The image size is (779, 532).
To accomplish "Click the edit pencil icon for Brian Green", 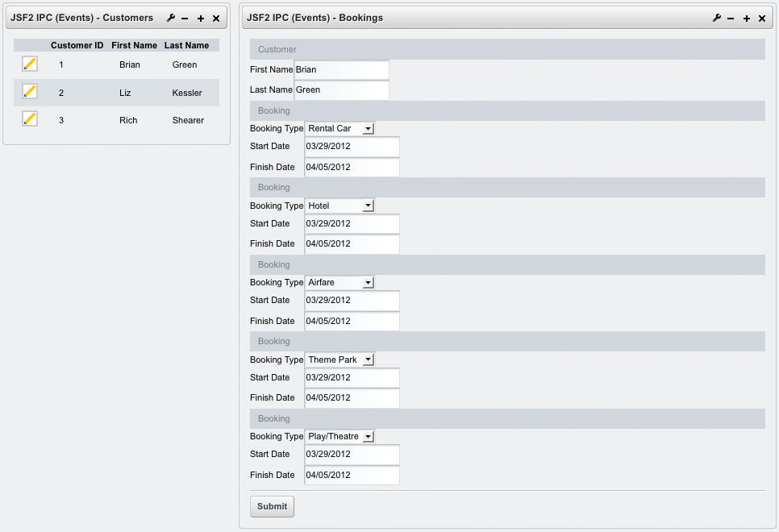I will click(x=30, y=64).
